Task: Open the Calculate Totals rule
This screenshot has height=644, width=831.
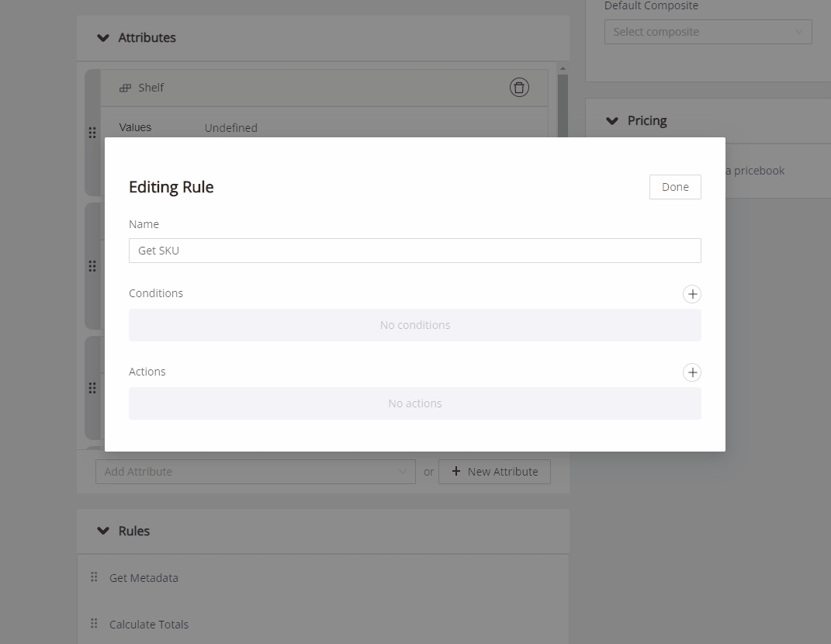Action: [x=149, y=625]
